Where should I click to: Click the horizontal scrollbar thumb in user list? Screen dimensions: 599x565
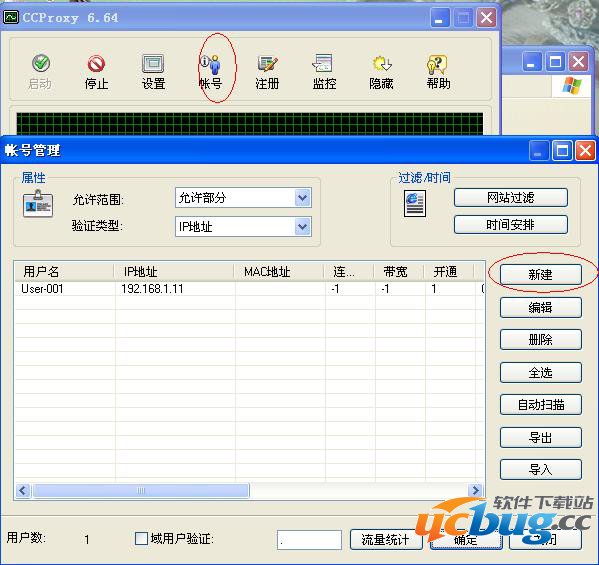[141, 490]
